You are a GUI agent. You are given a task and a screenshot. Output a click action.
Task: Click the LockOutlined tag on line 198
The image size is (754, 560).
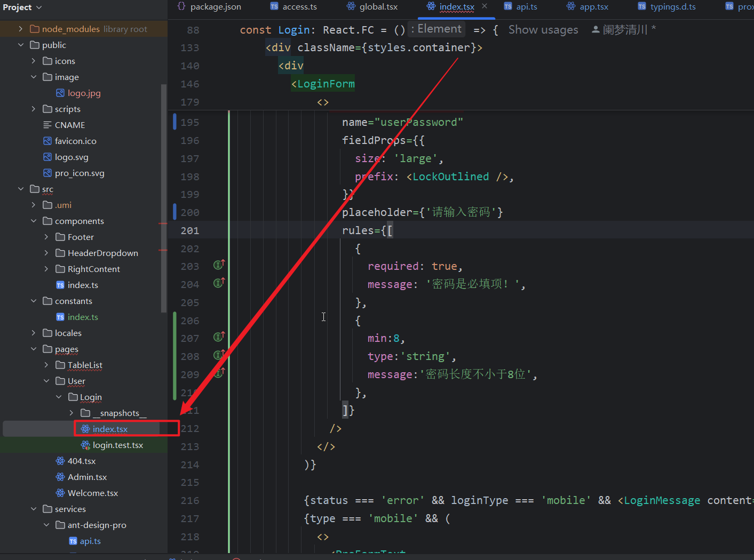tap(450, 177)
